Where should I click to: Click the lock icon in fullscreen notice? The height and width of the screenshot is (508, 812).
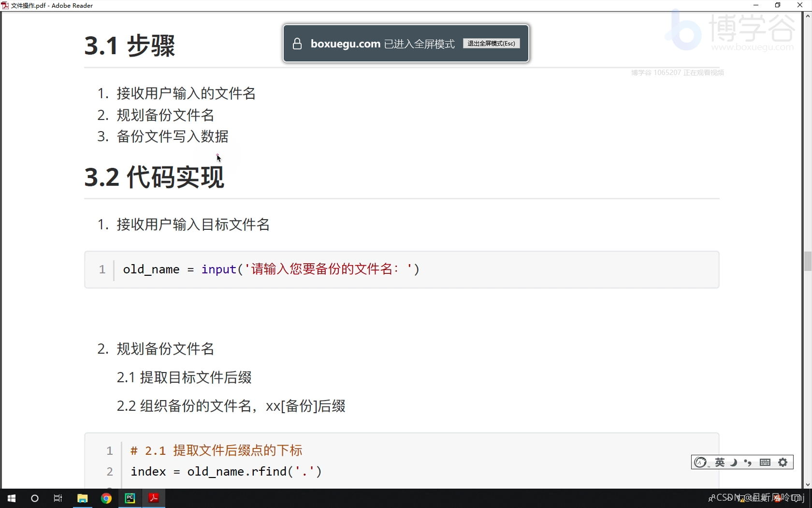click(297, 44)
